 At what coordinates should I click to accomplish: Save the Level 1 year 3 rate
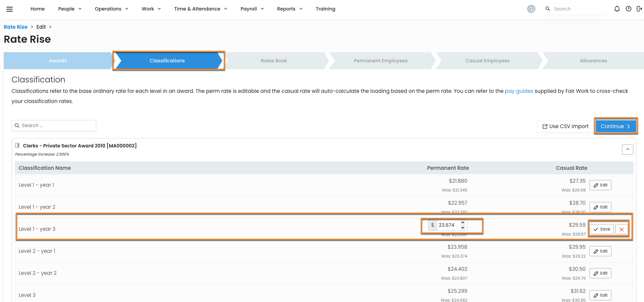click(x=602, y=229)
